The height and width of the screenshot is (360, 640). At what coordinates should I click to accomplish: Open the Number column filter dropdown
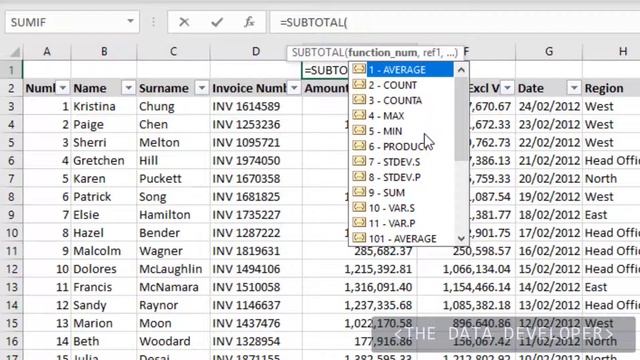pos(63,88)
